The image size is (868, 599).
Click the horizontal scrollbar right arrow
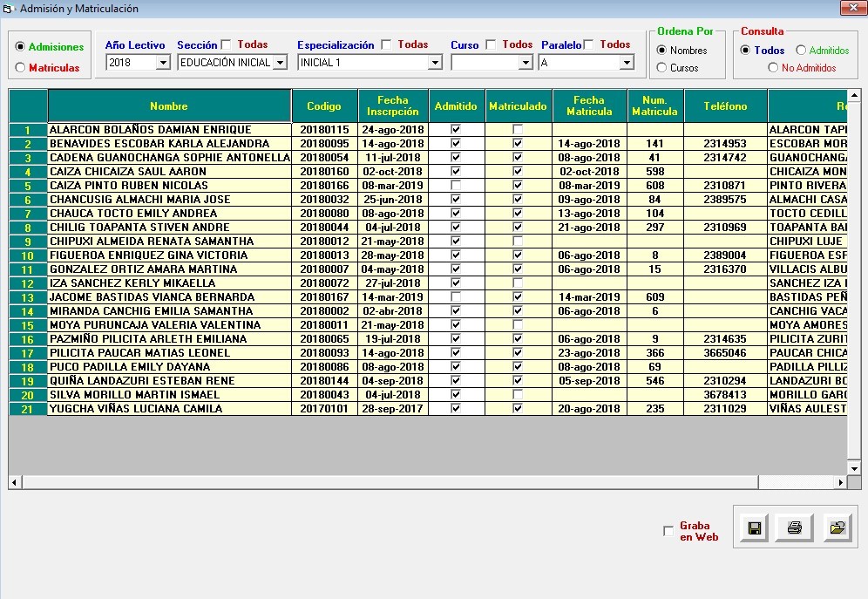(841, 482)
